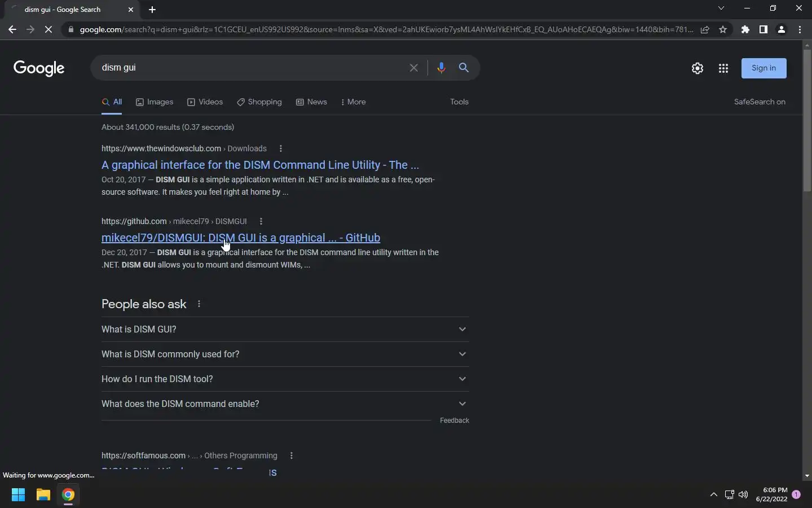
Task: Open the Extensions puzzle icon
Action: pos(745,29)
